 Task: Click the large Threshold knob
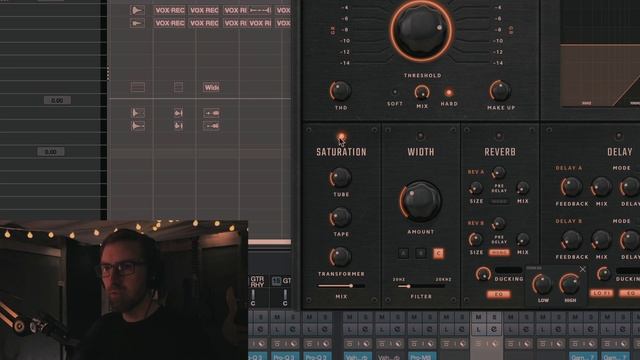[422, 30]
